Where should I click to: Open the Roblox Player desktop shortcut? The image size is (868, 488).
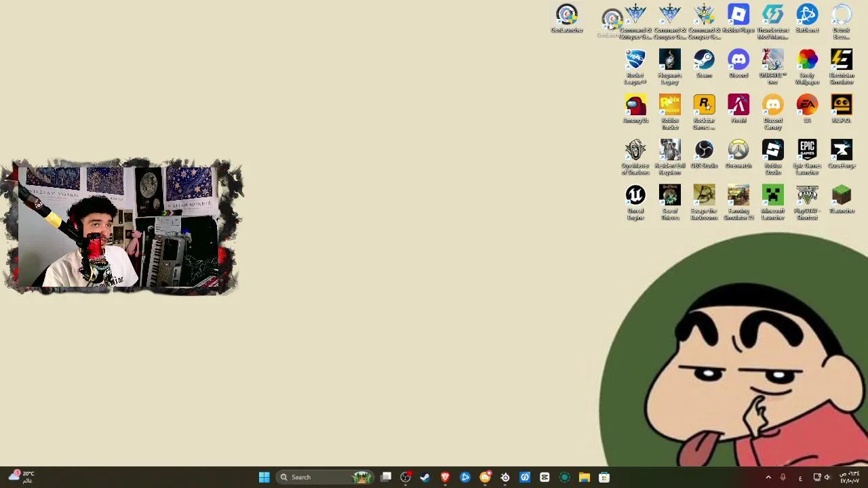click(x=738, y=19)
